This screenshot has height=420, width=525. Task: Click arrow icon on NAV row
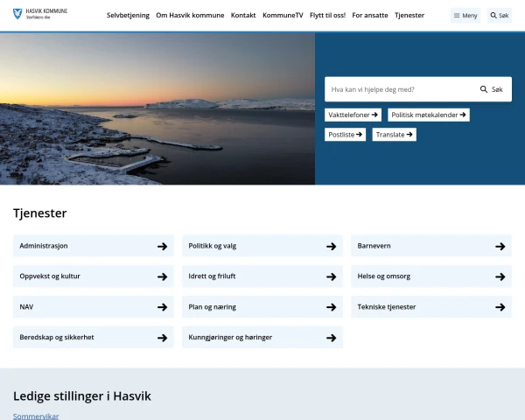tap(163, 307)
